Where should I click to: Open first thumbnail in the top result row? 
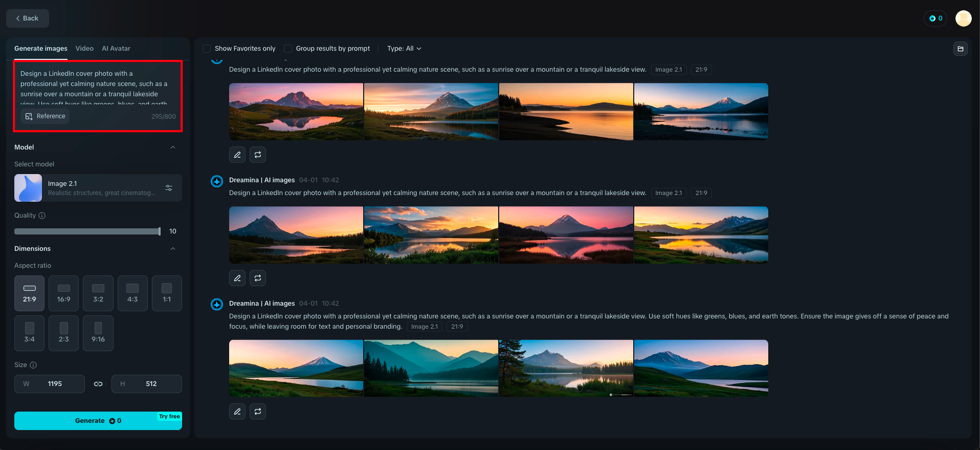[x=296, y=112]
